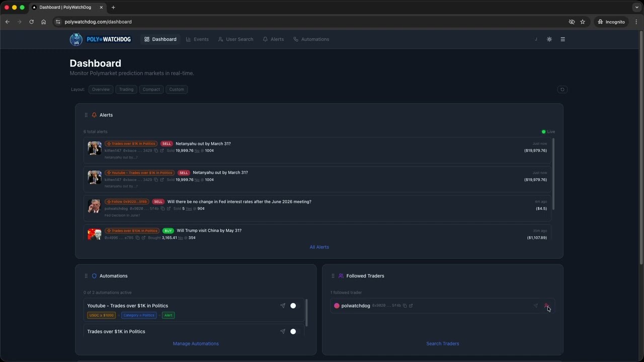Open the hamburger menu in header

562,39
